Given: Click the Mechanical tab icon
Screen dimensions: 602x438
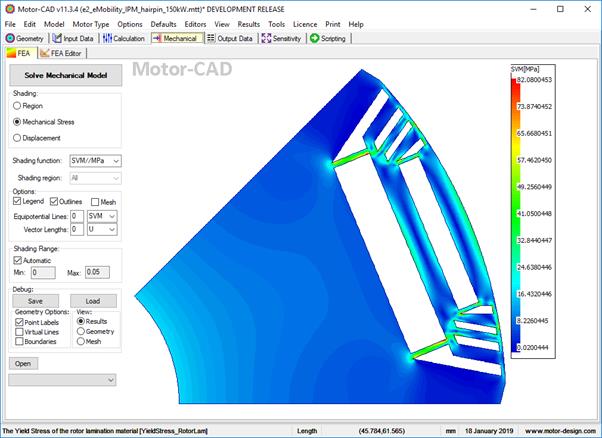Looking at the screenshot, I should 157,38.
